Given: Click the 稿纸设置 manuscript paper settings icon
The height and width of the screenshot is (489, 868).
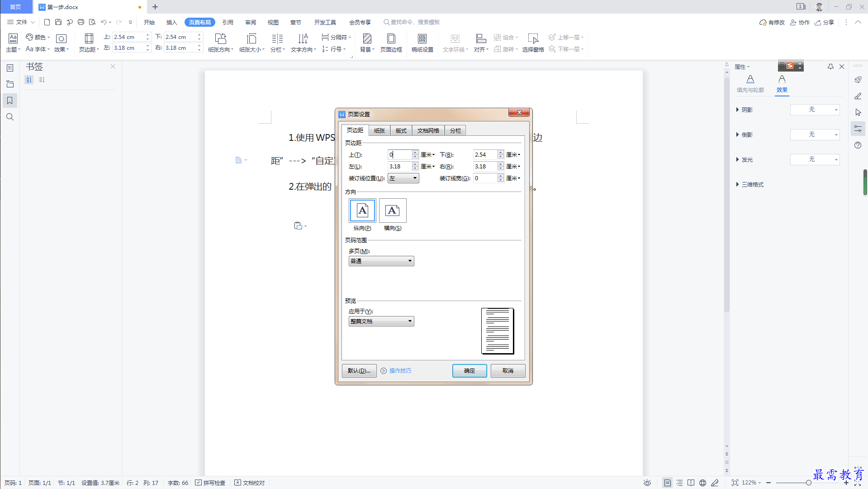Looking at the screenshot, I should coord(422,43).
